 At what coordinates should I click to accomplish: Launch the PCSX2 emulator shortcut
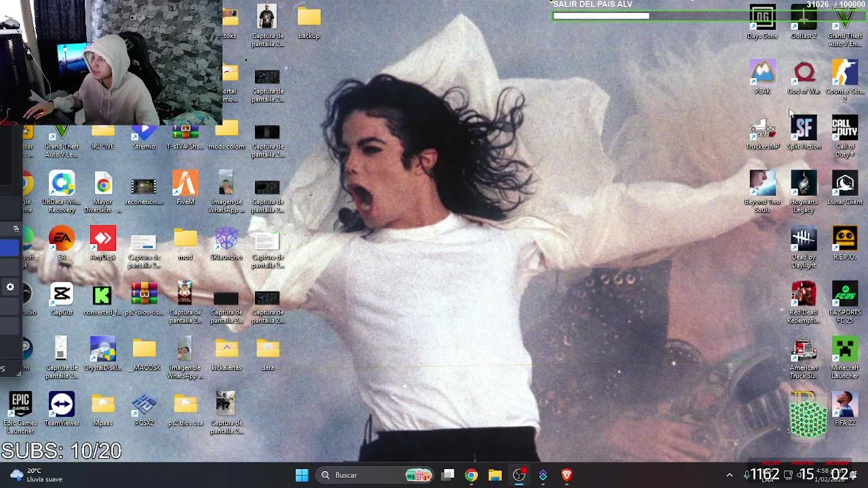tap(144, 410)
